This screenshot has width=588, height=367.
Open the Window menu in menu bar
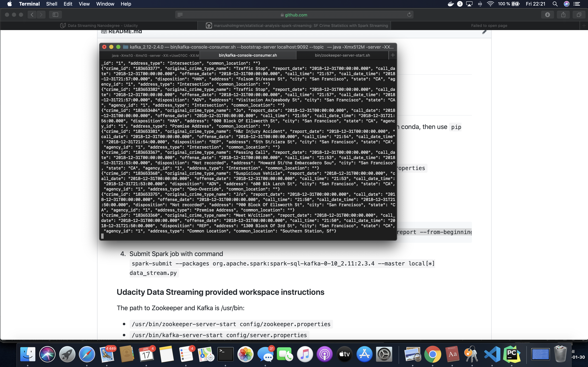105,4
